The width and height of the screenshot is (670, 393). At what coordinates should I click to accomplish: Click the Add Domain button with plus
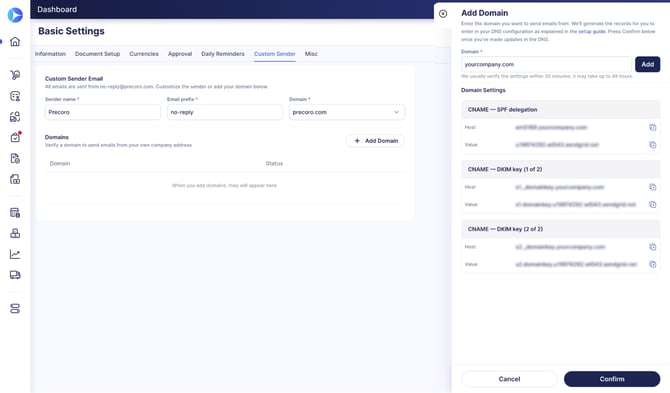coord(376,141)
